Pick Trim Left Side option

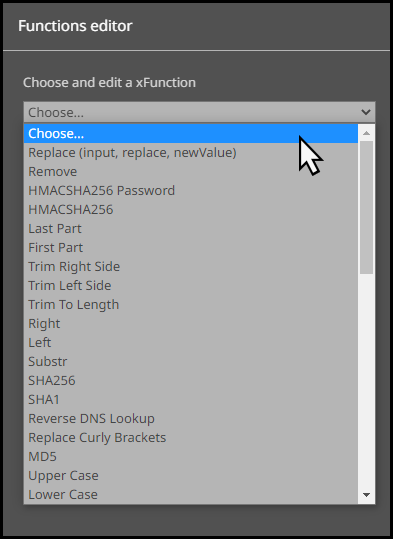tap(191, 286)
